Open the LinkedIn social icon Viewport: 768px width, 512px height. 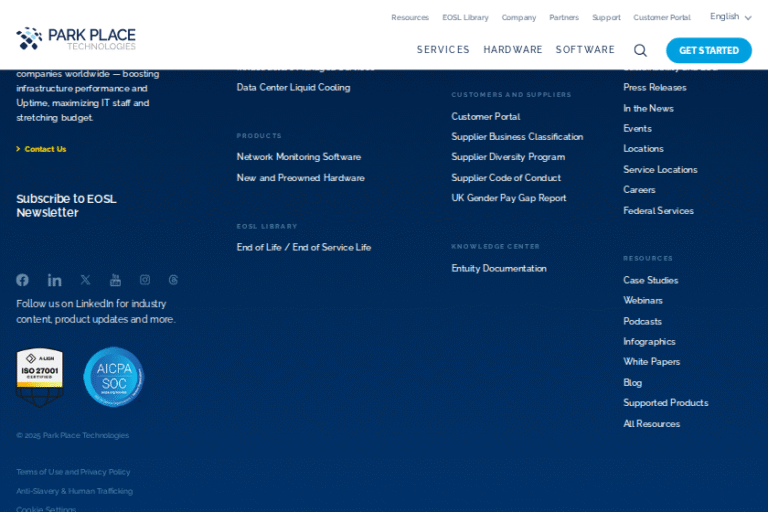point(54,280)
